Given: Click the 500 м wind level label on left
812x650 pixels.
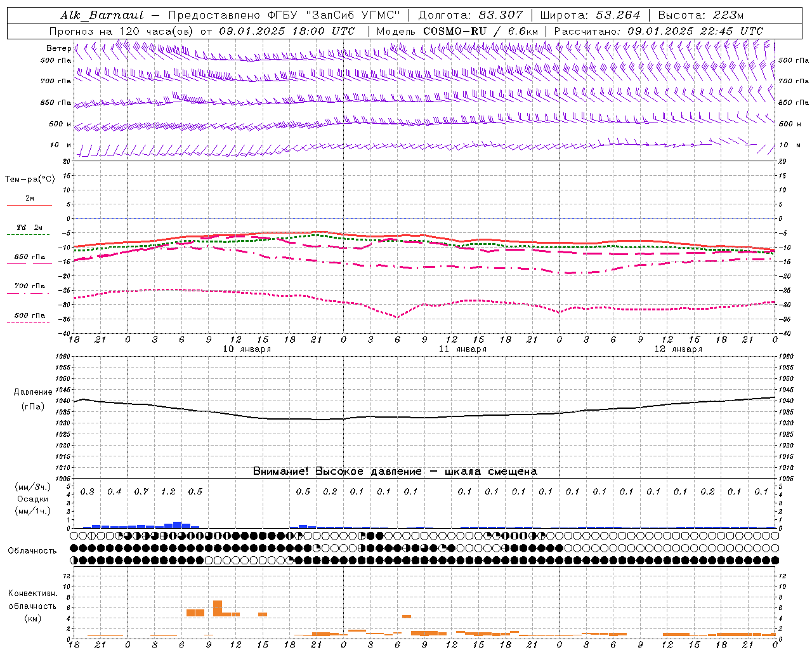Looking at the screenshot, I should (x=61, y=124).
